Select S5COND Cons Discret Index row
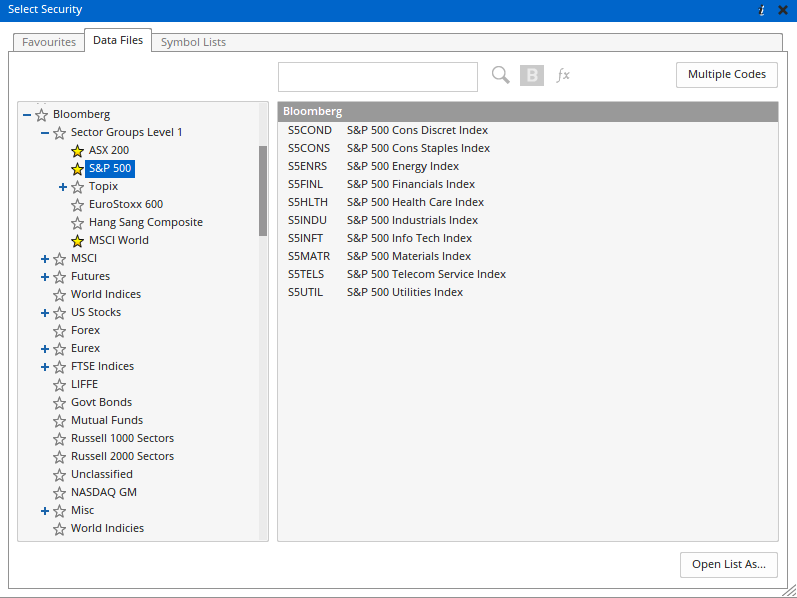Image resolution: width=797 pixels, height=598 pixels. (x=528, y=130)
